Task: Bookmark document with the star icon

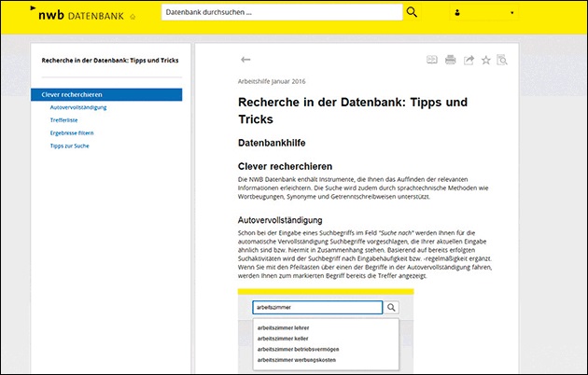Action: point(485,60)
